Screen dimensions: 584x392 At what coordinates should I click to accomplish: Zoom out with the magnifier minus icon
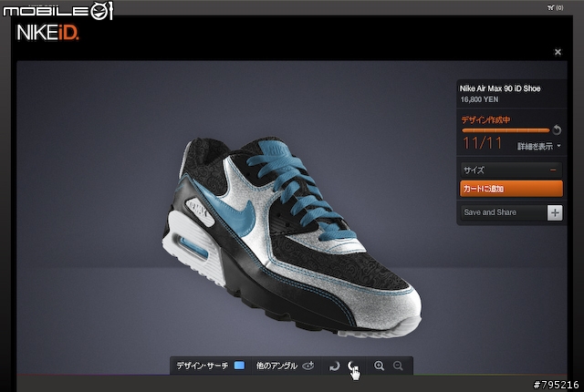(x=398, y=366)
